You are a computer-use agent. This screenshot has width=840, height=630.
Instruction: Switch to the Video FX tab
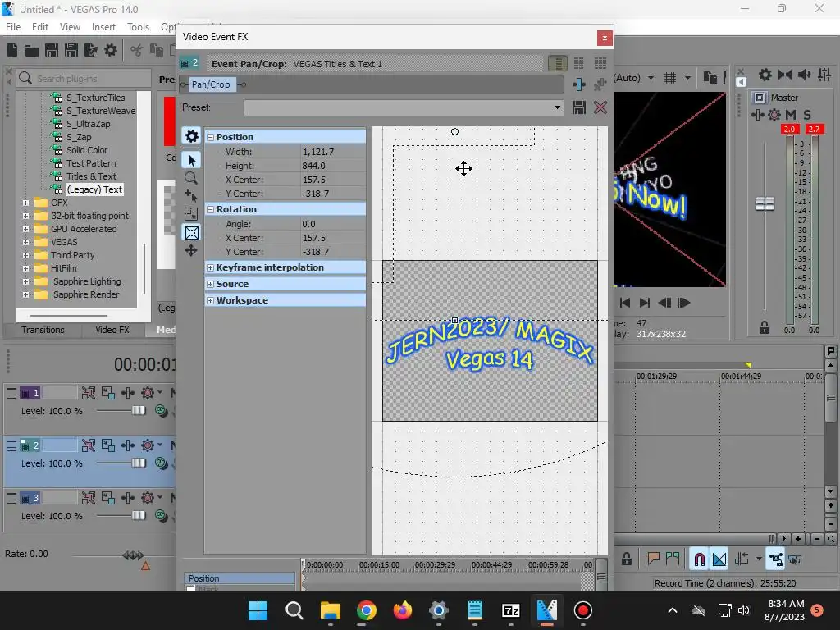click(112, 330)
